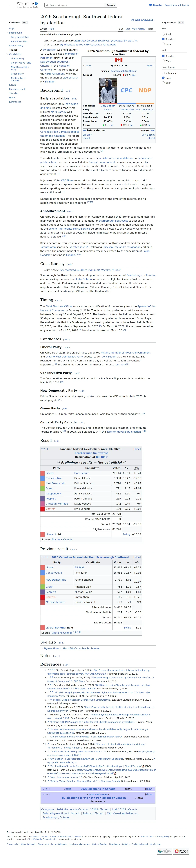The width and height of the screenshot is (196, 868).
Task: Select the Wide width option
Action: click(x=163, y=61)
